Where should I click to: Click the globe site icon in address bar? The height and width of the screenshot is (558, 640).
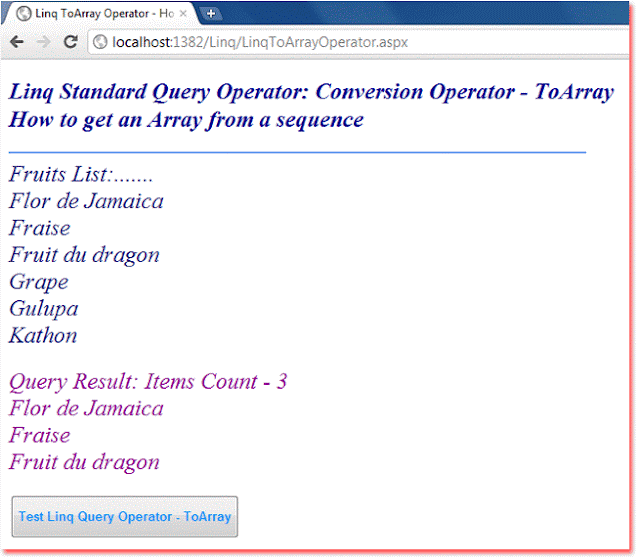coord(100,42)
